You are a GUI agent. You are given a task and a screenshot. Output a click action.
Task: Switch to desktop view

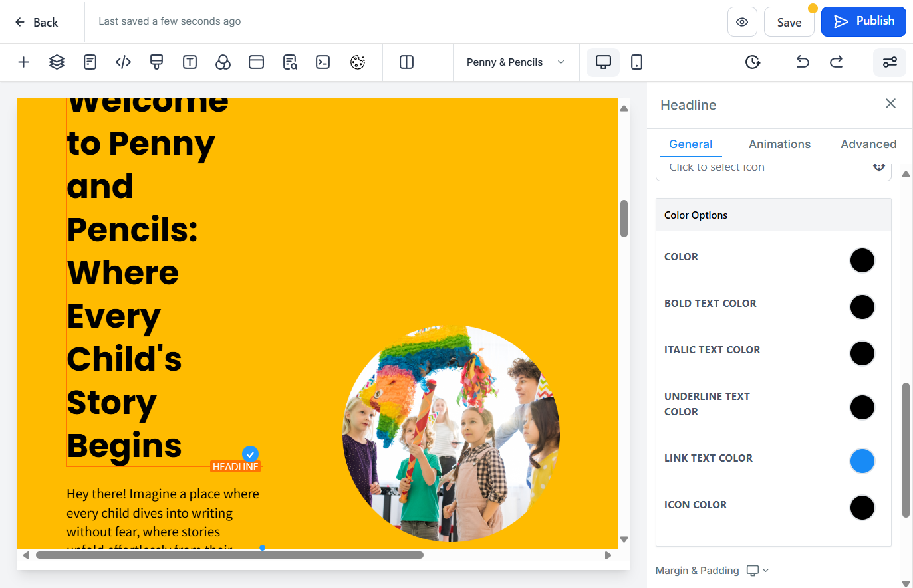click(603, 62)
